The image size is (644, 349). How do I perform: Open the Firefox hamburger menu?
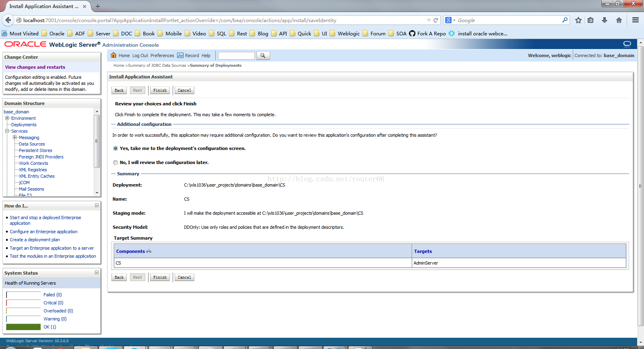click(636, 20)
